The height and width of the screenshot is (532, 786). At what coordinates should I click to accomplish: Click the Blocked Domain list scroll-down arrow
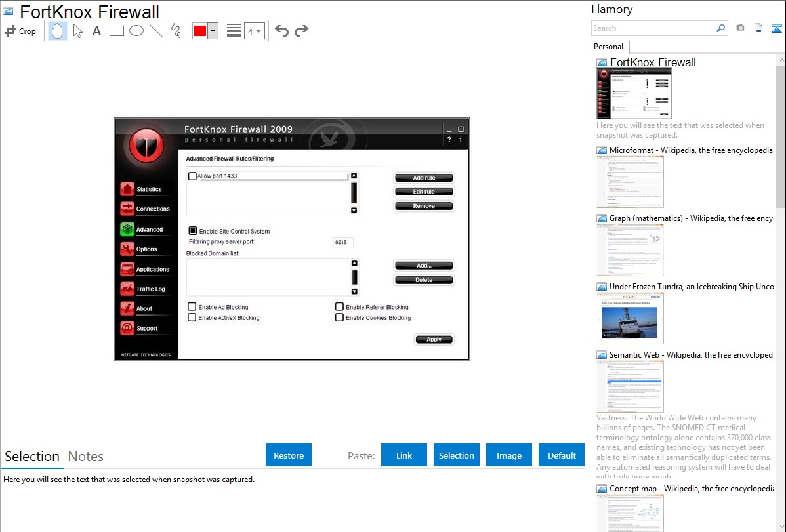click(354, 291)
